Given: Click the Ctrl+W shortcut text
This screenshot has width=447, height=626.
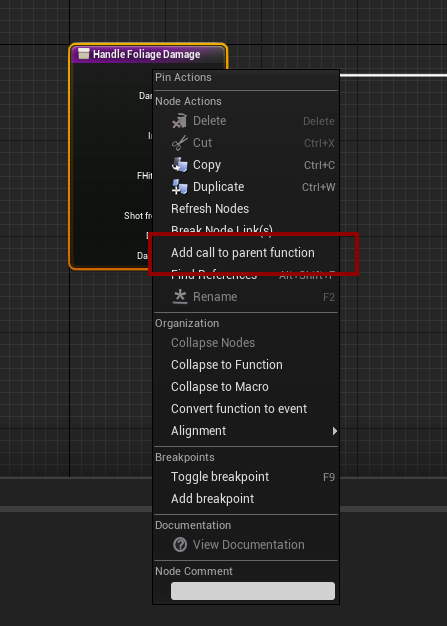Looking at the screenshot, I should click(x=318, y=187).
